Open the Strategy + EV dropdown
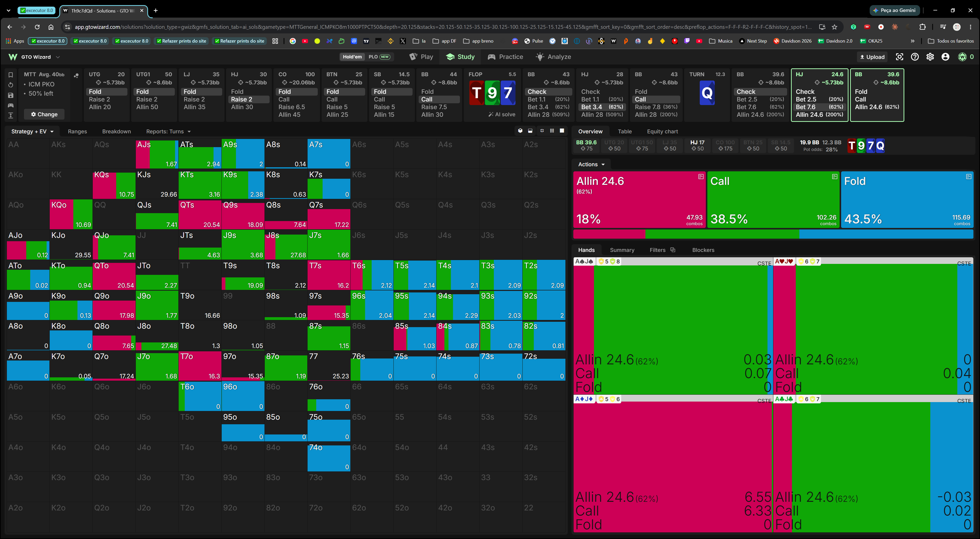 pos(32,131)
